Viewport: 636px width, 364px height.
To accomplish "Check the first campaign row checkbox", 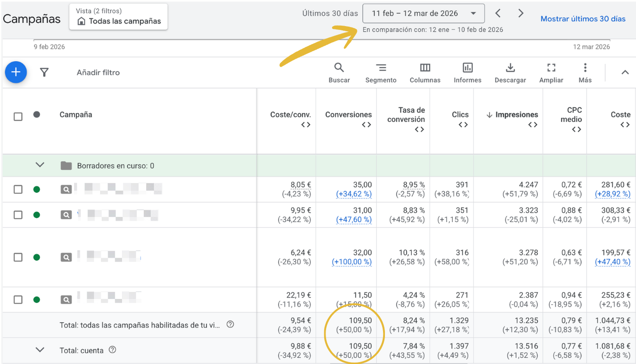I will [x=18, y=189].
